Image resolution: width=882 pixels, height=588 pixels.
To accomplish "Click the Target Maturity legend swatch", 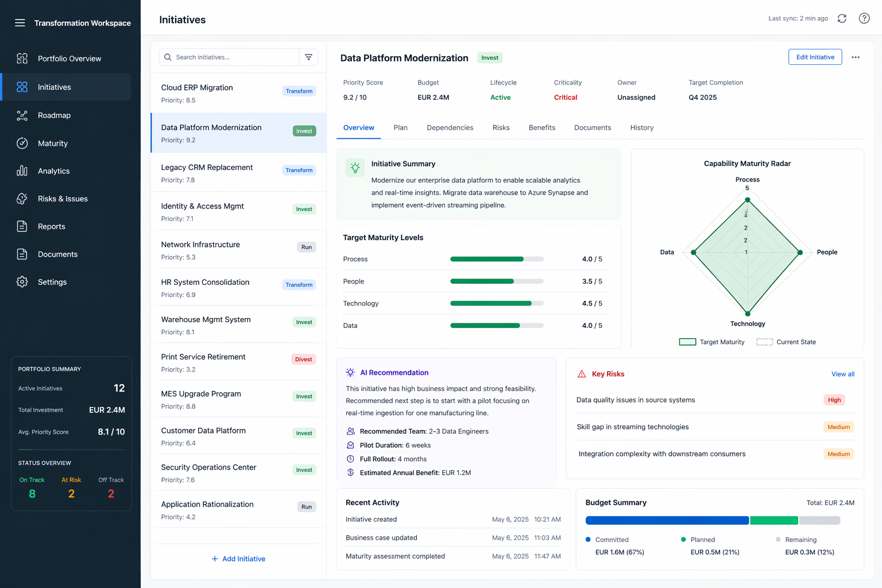I will pos(687,342).
